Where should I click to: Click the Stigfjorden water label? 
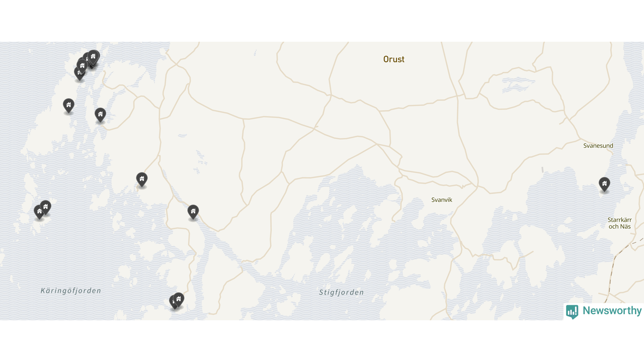click(341, 293)
